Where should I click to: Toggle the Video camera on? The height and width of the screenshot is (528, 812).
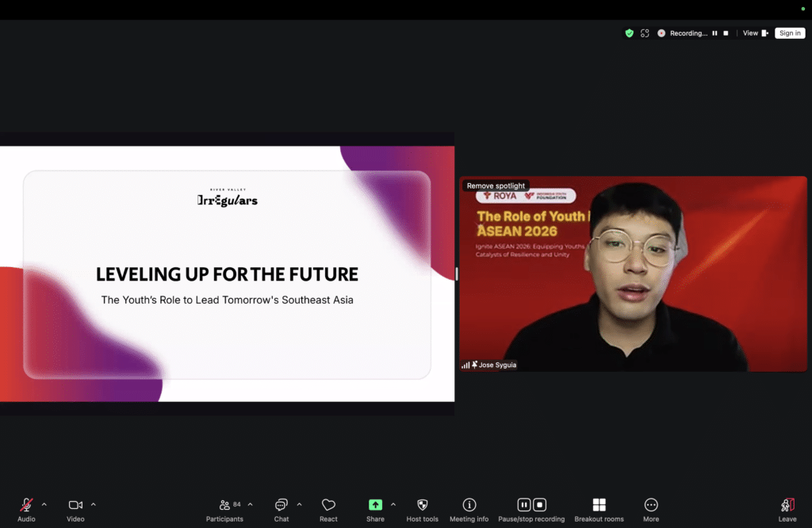[x=75, y=505]
